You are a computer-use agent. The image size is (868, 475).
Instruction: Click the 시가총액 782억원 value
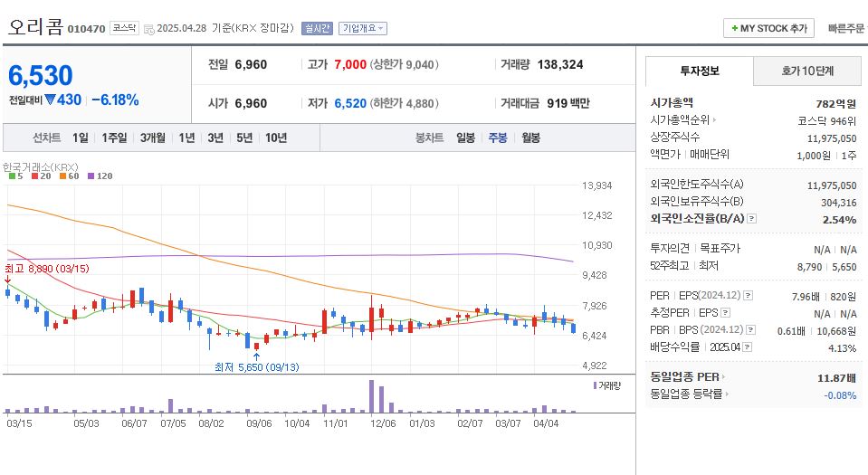tap(836, 103)
